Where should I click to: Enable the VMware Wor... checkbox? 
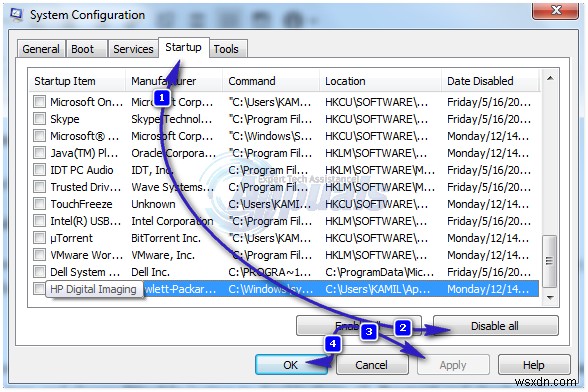[x=39, y=255]
